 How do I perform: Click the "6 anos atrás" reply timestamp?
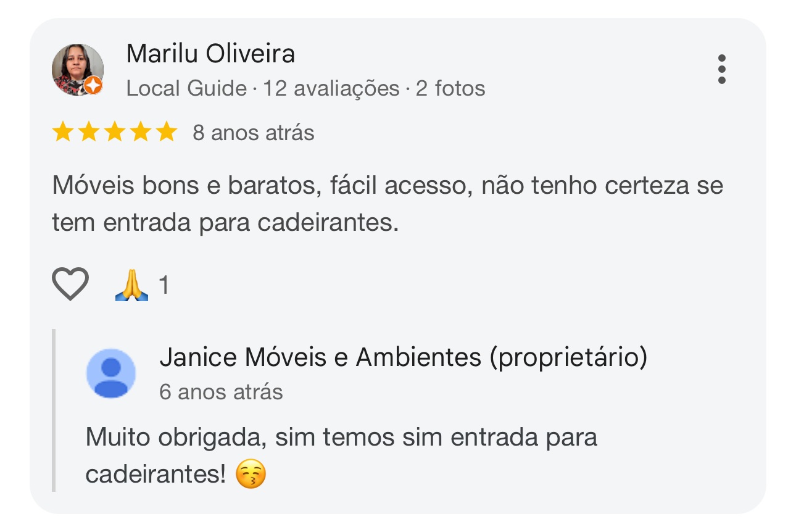tap(221, 392)
